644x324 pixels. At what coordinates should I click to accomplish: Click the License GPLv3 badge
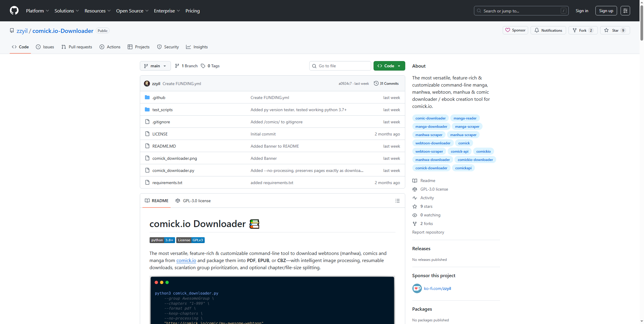click(190, 240)
